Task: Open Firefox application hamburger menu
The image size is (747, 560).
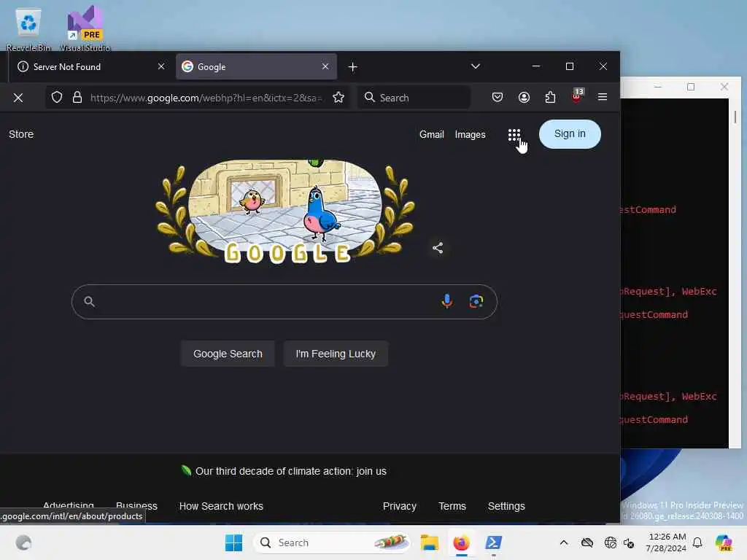Action: (x=603, y=97)
